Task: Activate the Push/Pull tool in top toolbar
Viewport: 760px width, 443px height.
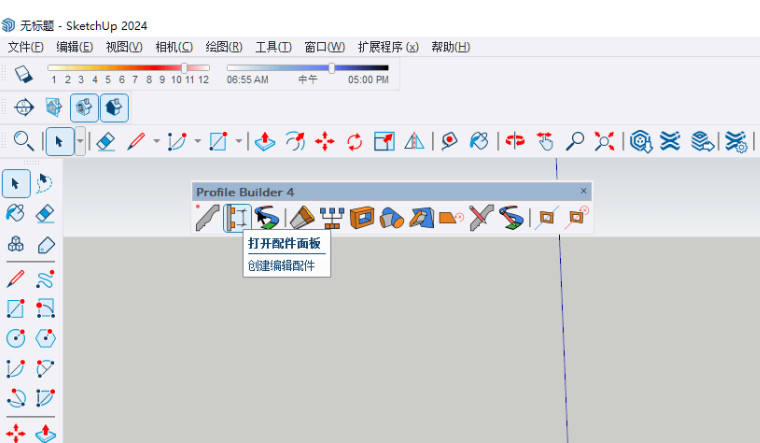Action: 264,142
